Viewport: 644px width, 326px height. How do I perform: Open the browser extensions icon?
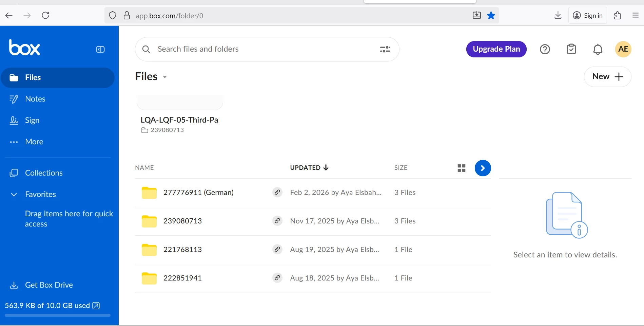(x=617, y=16)
